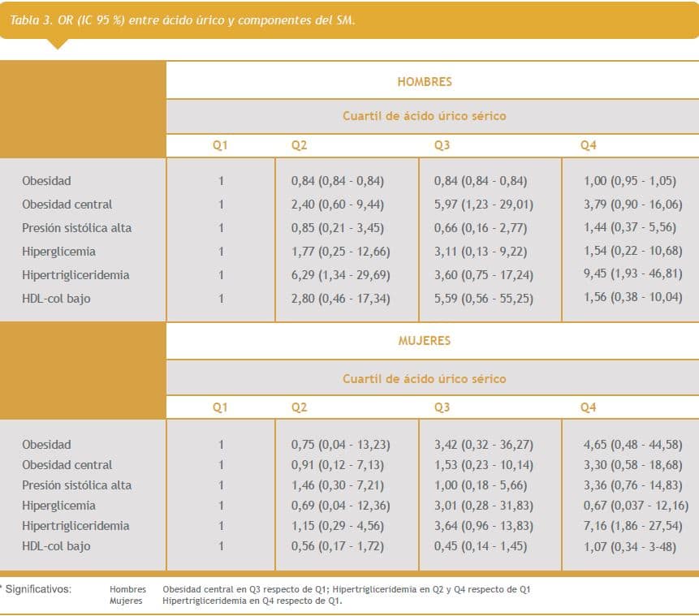699x616 pixels.
Task: Select the HOMBRES section header
Action: [424, 82]
